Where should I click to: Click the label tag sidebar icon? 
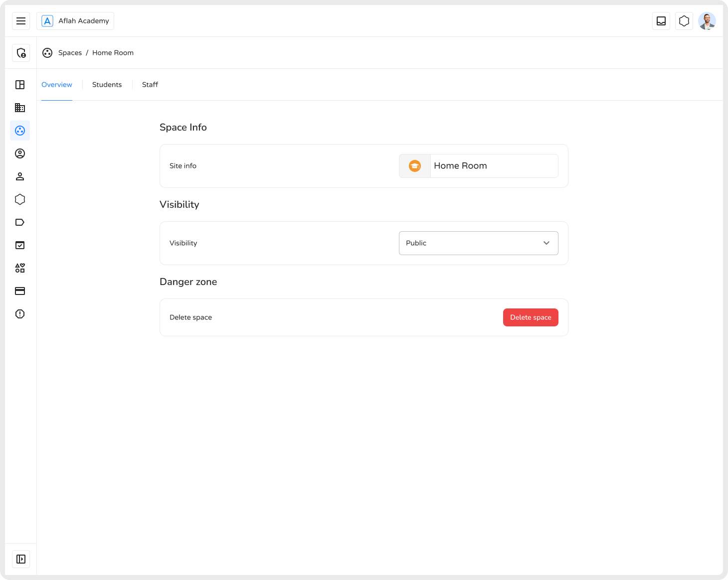(x=20, y=222)
